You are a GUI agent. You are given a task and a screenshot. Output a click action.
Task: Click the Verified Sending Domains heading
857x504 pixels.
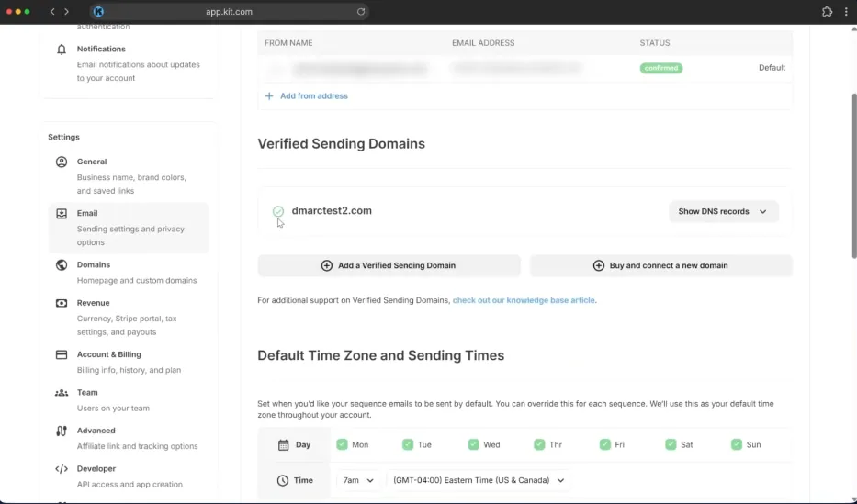341,143
